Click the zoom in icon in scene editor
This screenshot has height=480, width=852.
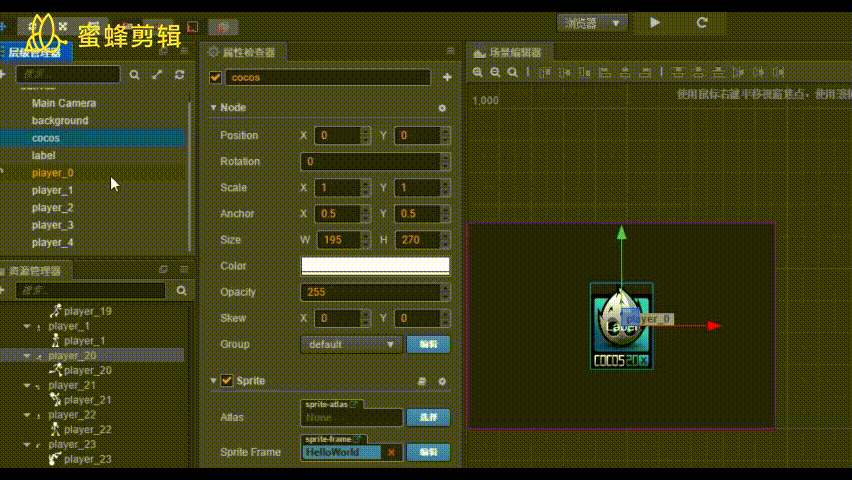click(478, 72)
